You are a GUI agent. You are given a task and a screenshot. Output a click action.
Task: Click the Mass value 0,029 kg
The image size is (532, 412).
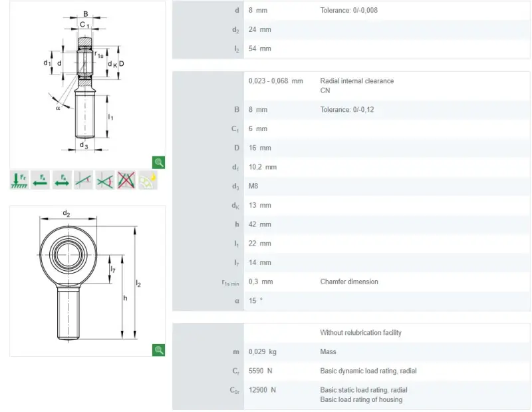pyautogui.click(x=262, y=351)
